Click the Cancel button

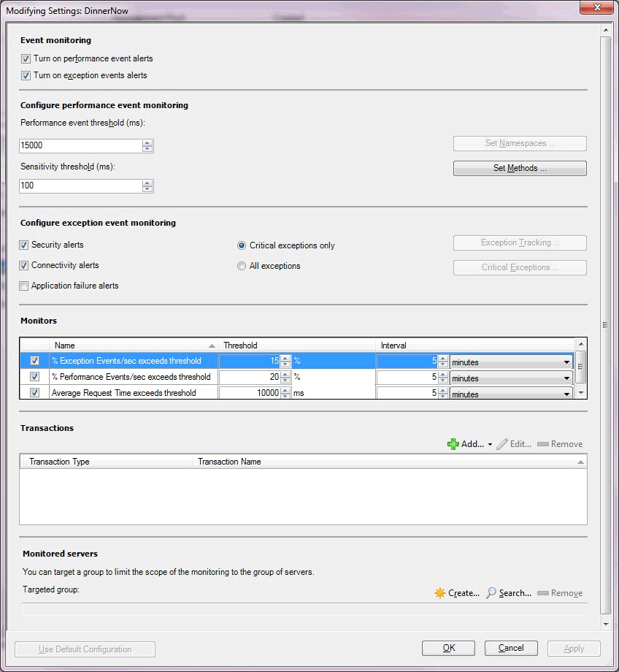[511, 648]
